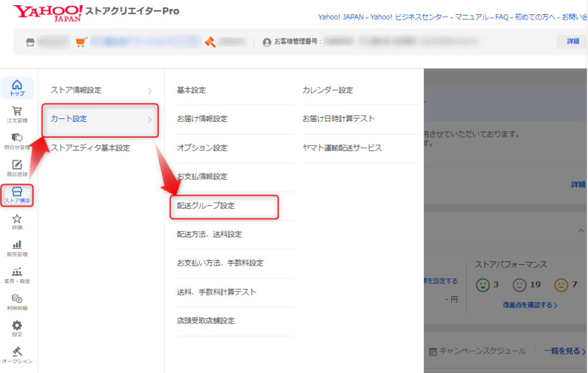This screenshot has height=373, width=588.
Task: Open Yahoo! ビジネスセンター link
Action: [409, 17]
